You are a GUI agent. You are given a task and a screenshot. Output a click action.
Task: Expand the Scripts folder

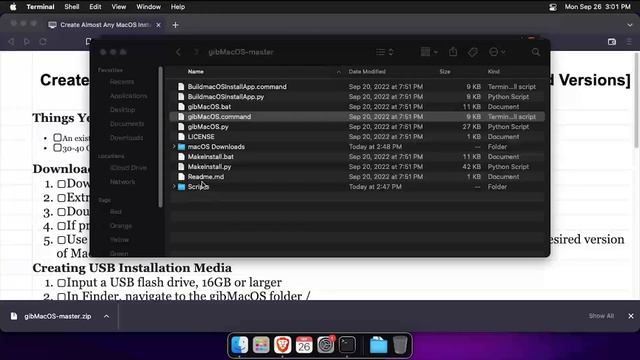coord(174,187)
